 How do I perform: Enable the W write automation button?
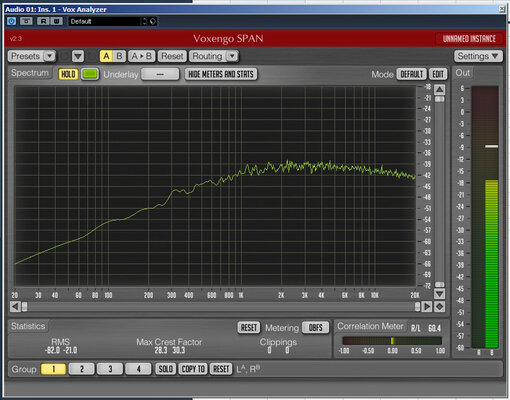tap(57, 21)
